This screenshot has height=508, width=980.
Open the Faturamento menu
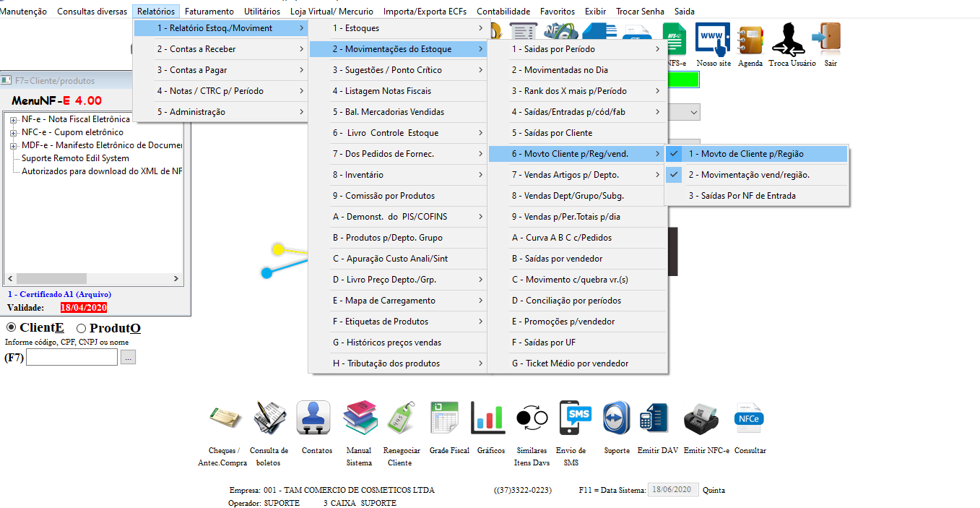pos(209,12)
